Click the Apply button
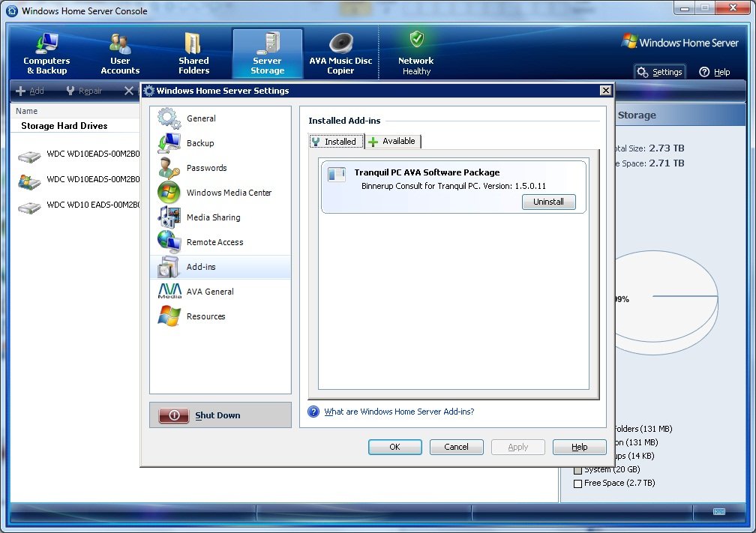Viewport: 756px width, 533px height. [517, 447]
